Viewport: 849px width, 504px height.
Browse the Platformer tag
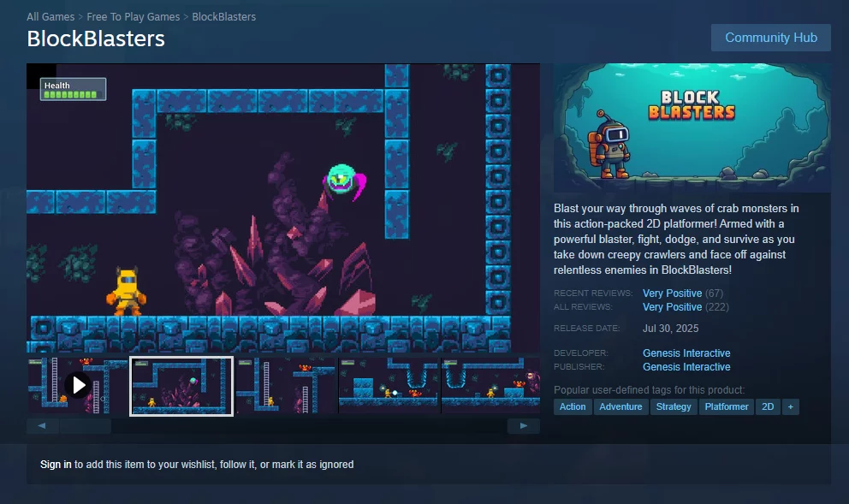tap(726, 406)
